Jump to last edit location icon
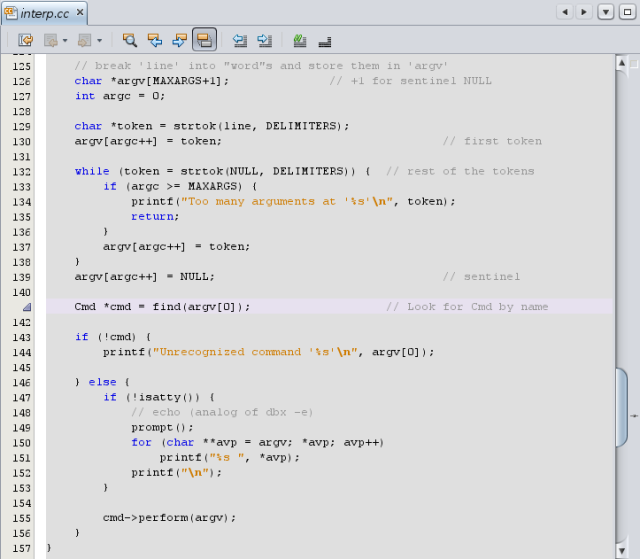The width and height of the screenshot is (640, 559). click(26, 40)
